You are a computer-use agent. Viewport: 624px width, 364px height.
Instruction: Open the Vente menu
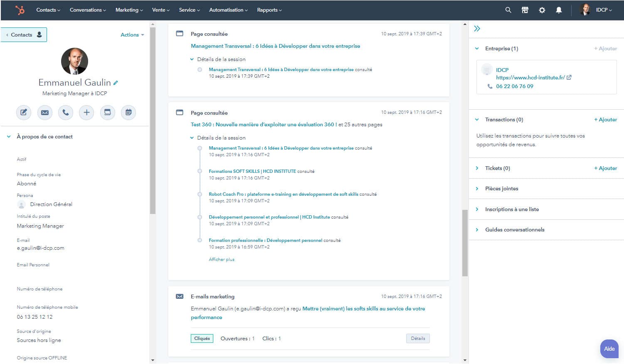(x=161, y=10)
